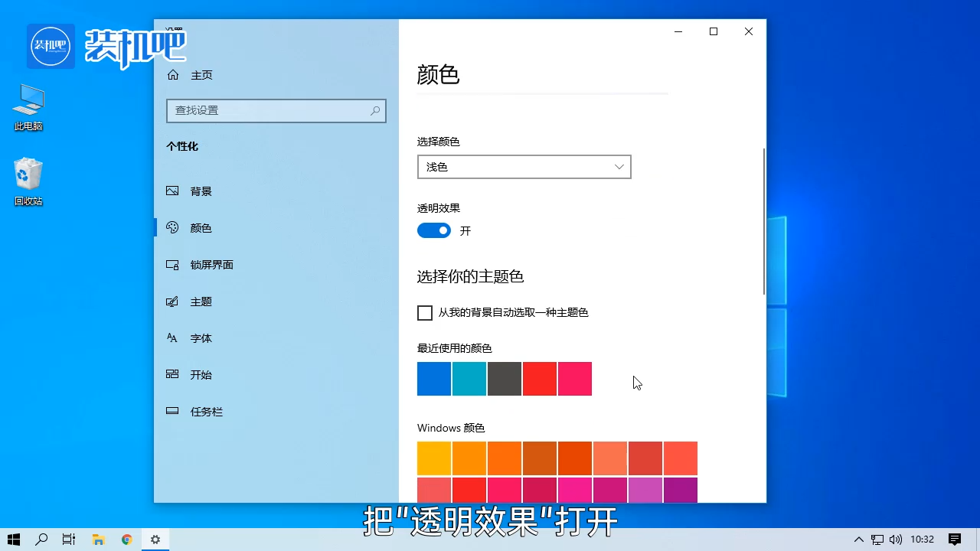
Task: Click the 查找设置 search field
Action: pyautogui.click(x=276, y=111)
